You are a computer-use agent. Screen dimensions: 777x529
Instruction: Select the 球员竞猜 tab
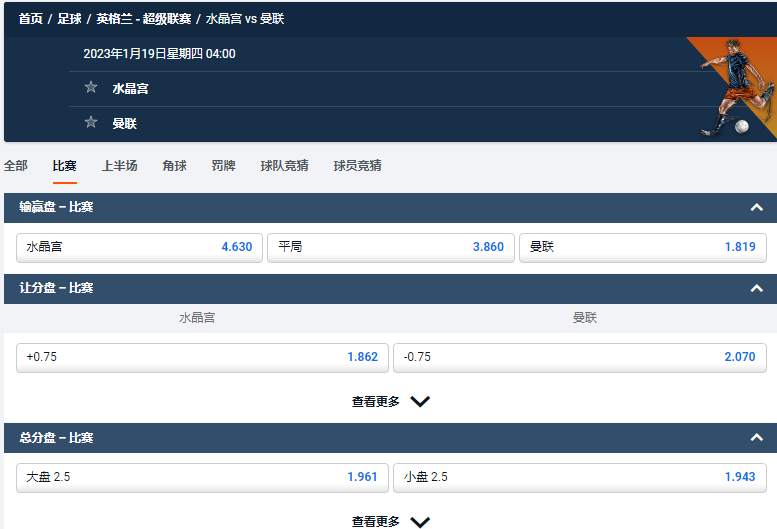(357, 165)
